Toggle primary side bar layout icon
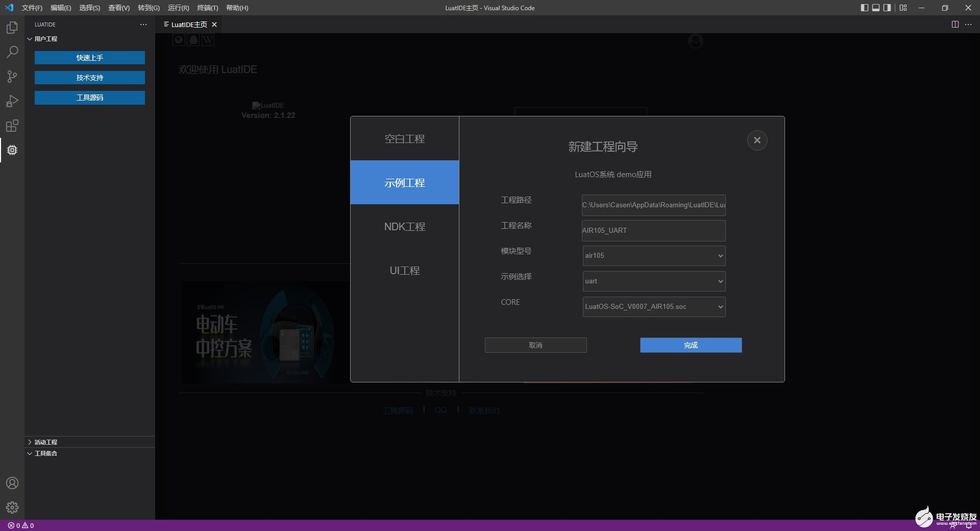The image size is (980, 531). pos(864,8)
